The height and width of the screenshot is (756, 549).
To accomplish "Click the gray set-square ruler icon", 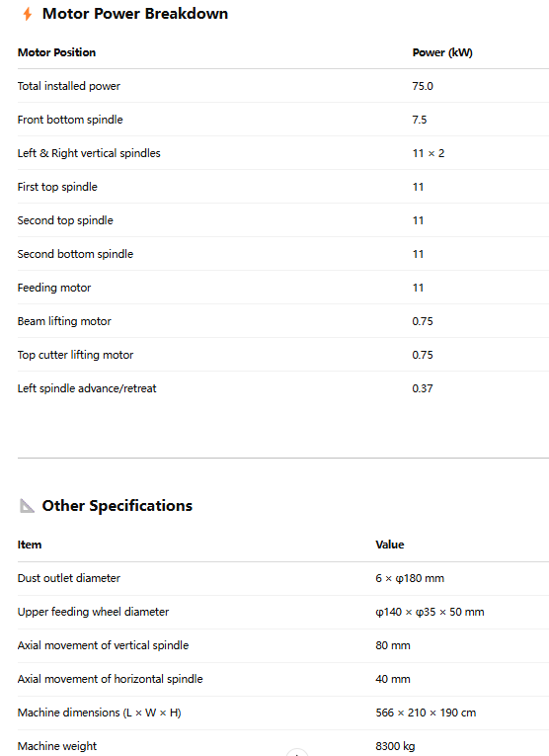I will pyautogui.click(x=27, y=506).
